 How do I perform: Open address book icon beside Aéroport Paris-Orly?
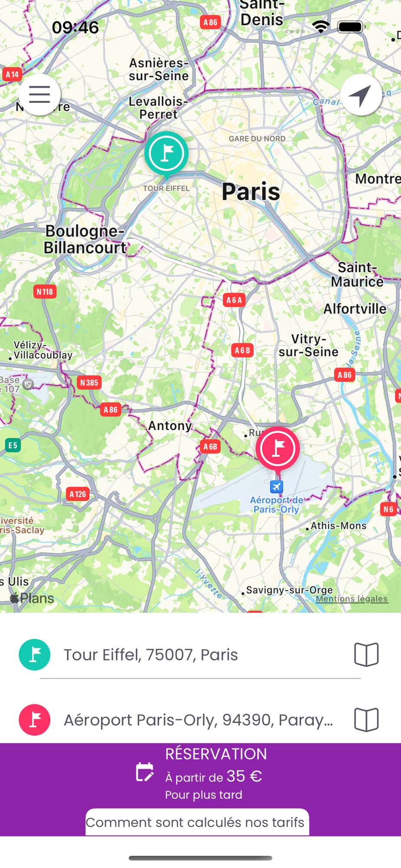click(366, 720)
